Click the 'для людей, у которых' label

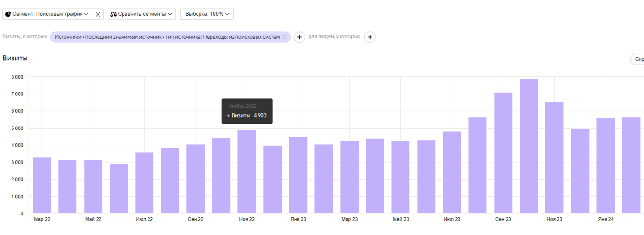tap(334, 37)
